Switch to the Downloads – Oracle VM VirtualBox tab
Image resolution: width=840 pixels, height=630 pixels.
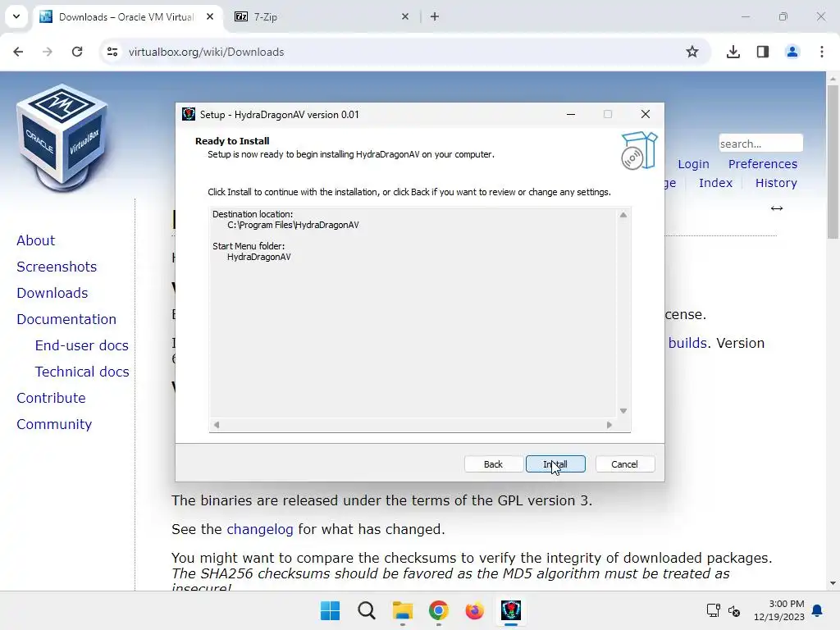pyautogui.click(x=126, y=17)
